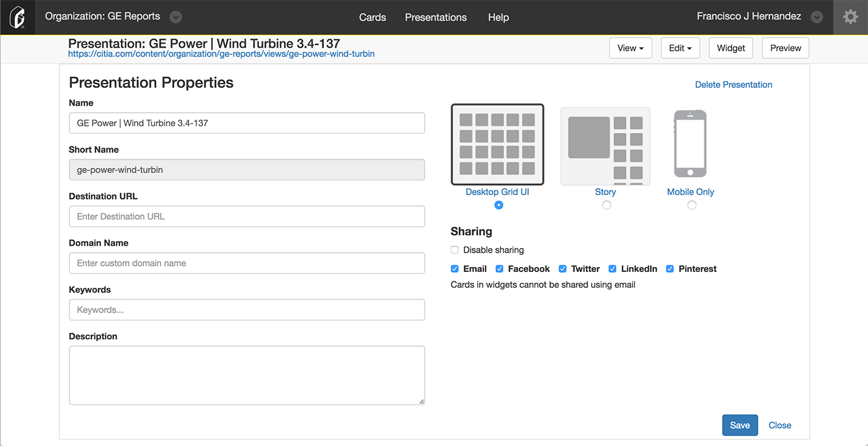
Task: Click into the Name input field
Action: click(x=247, y=123)
